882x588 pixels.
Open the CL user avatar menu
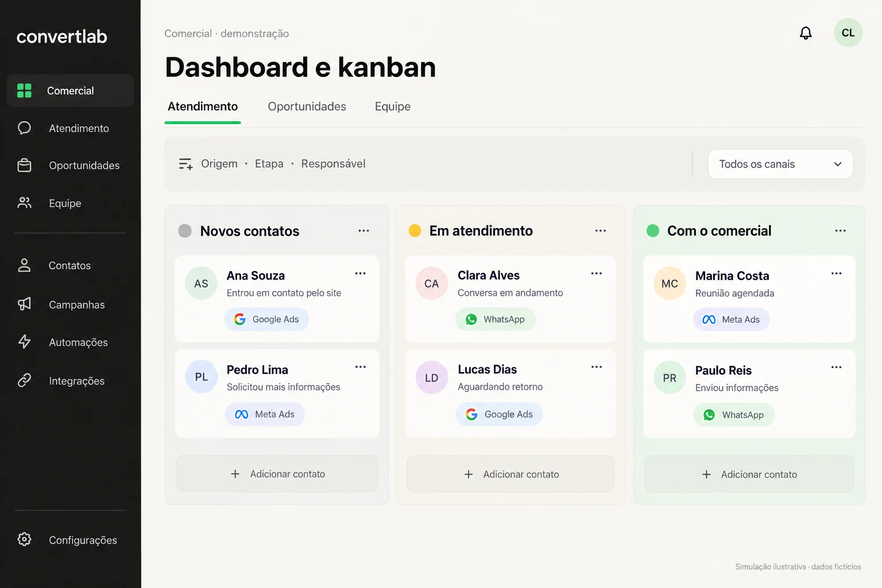tap(848, 33)
